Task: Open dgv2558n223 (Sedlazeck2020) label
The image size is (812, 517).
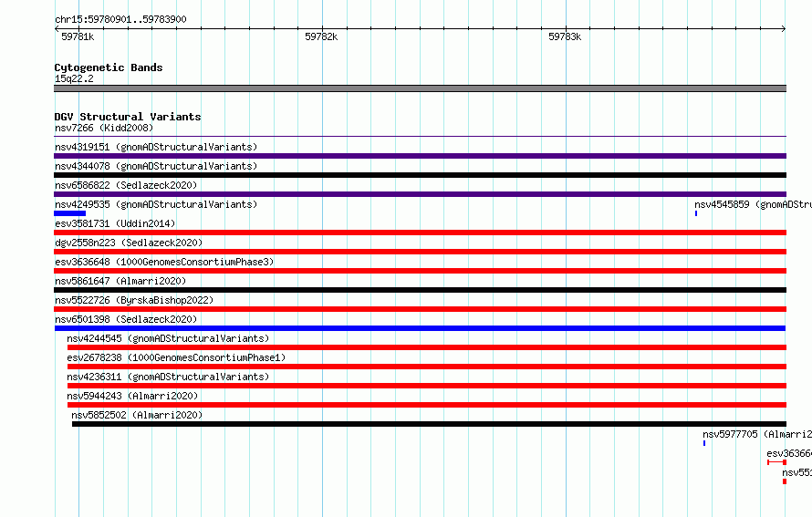Action: [x=129, y=243]
